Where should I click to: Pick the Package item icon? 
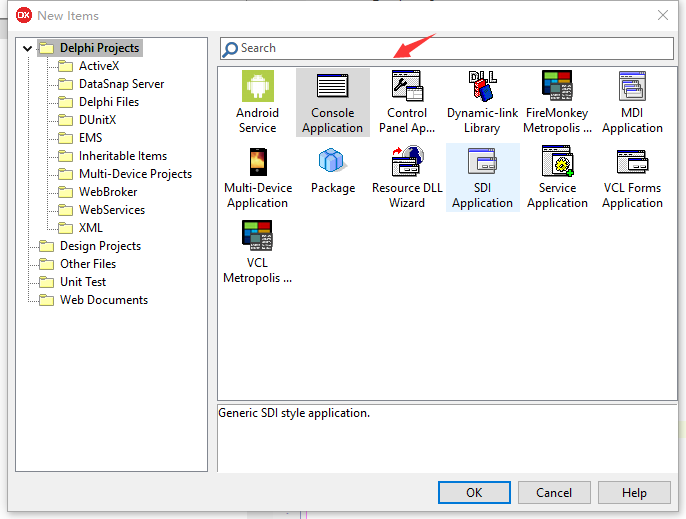[x=332, y=160]
